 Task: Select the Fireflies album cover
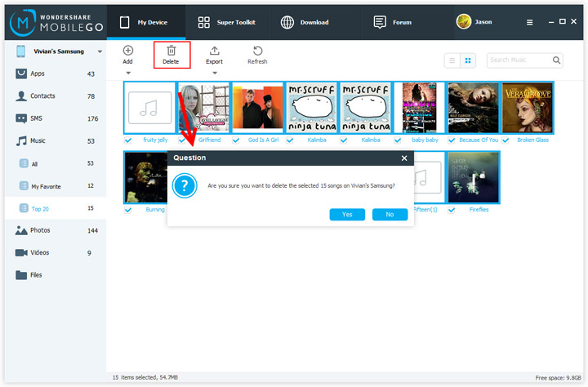474,177
